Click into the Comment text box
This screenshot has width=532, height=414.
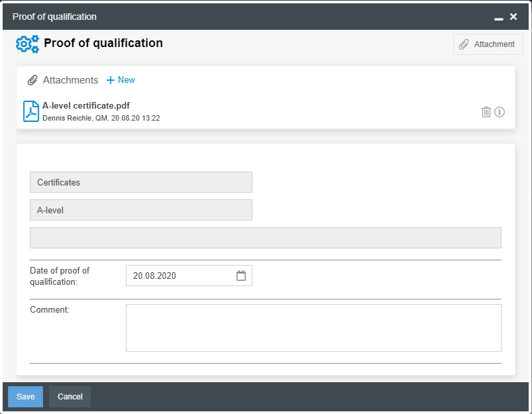313,327
